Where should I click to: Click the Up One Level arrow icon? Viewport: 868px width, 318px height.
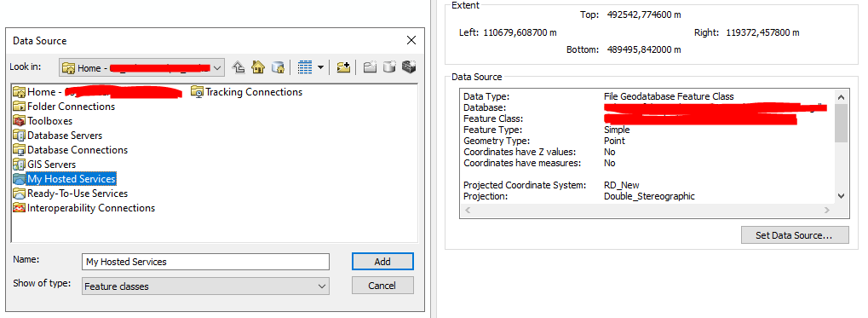[x=239, y=67]
